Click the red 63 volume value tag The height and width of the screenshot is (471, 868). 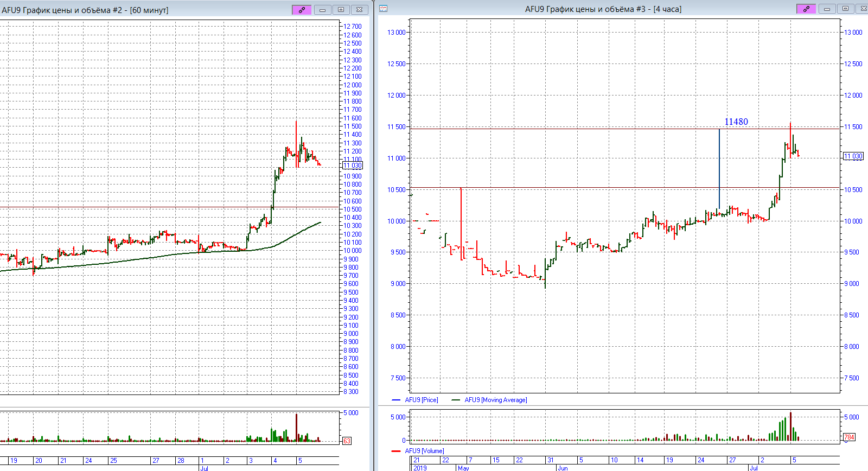[347, 441]
